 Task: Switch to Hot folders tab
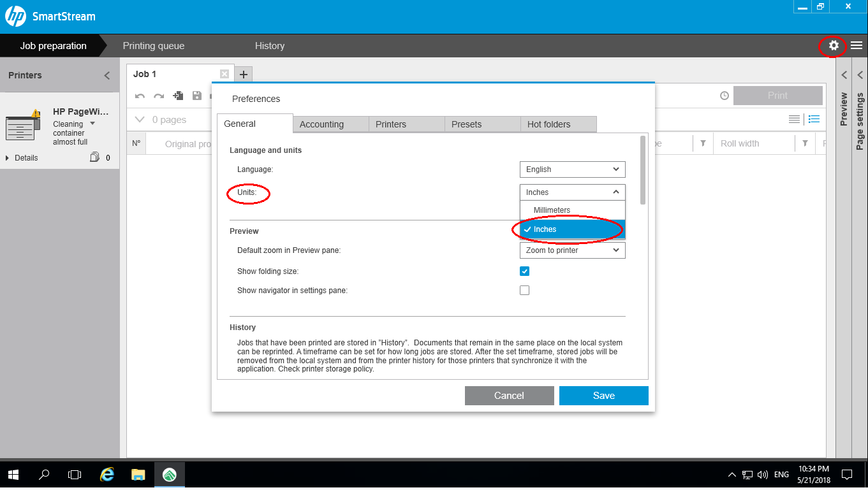[x=558, y=124]
